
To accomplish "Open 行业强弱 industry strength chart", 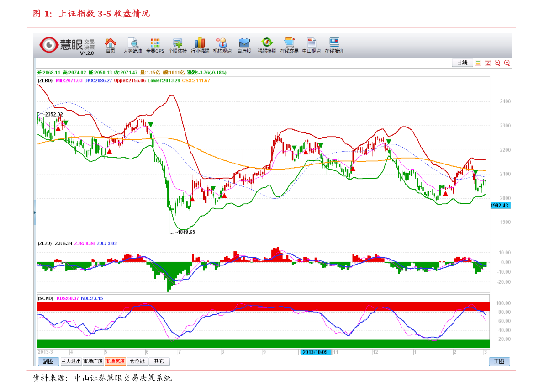I will 200,45.
